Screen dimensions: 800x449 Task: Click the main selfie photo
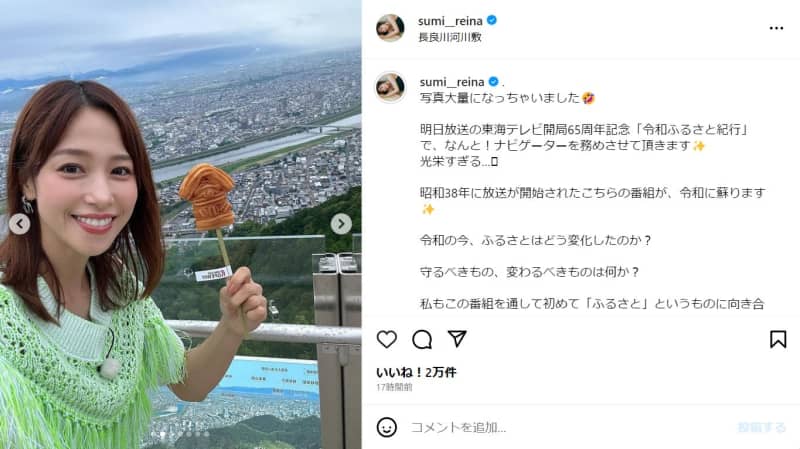(x=181, y=224)
